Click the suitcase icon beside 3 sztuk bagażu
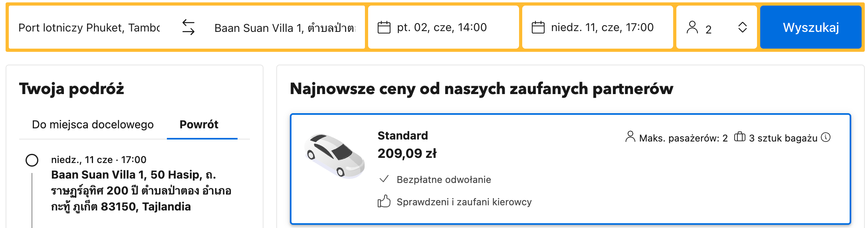The width and height of the screenshot is (868, 228). point(740,137)
